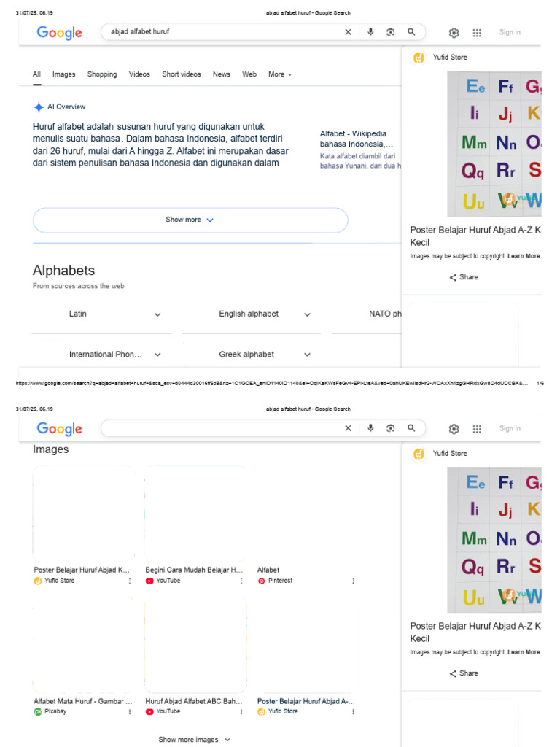Click the AI Overview sparkle icon

[x=39, y=107]
